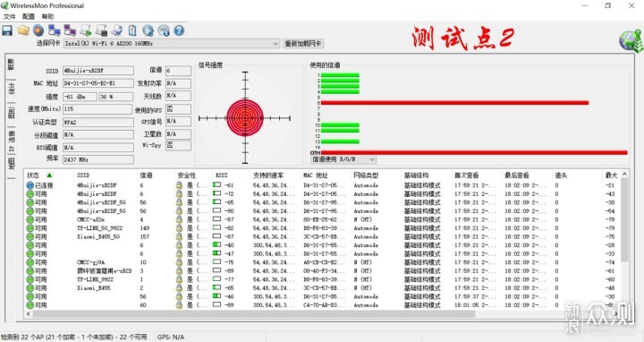Screen dimensions: 644x342
Task: Select the Xiaomi_E455 network row
Action: (x=322, y=288)
